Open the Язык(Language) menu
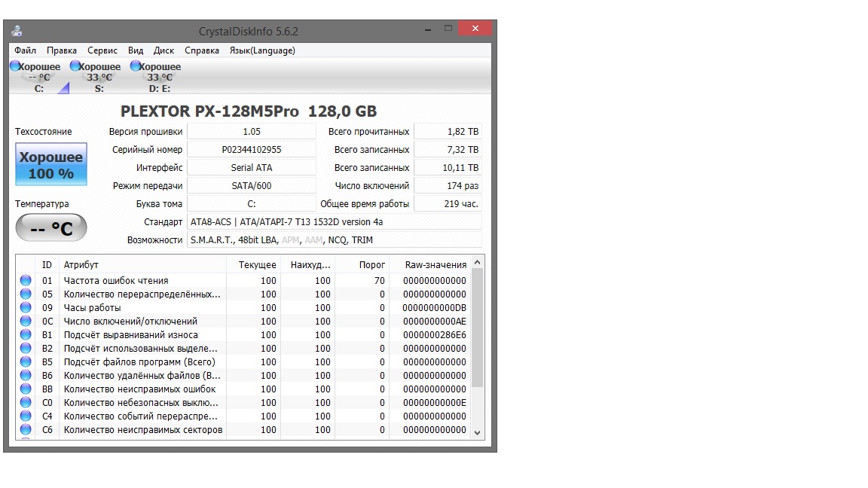This screenshot has width=868, height=488. [x=262, y=50]
